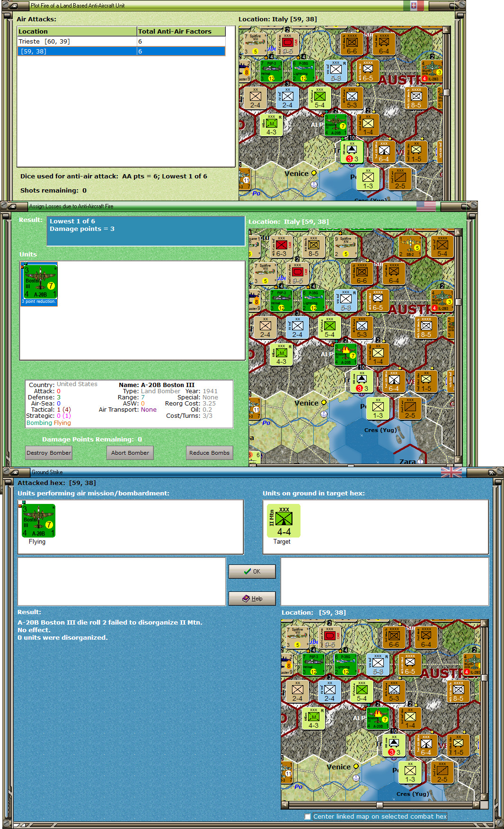Select the 6-4 mountain corps counter in Ground Strike map
Viewport: 504px width, 829px height.
click(x=426, y=745)
